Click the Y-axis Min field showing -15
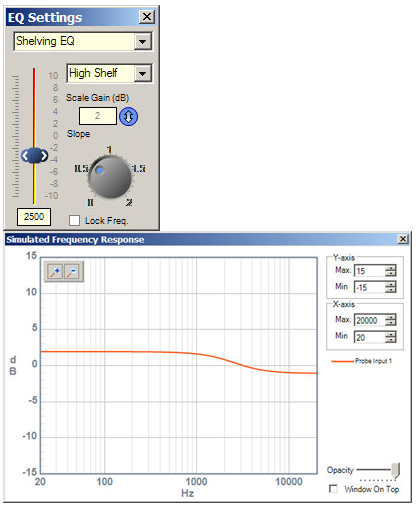The image size is (416, 507). (x=370, y=287)
